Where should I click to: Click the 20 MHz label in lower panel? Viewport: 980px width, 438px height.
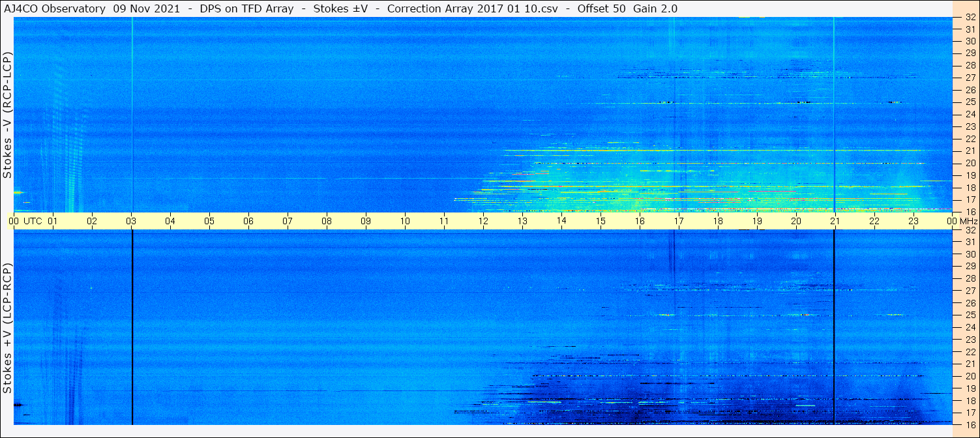click(x=970, y=376)
